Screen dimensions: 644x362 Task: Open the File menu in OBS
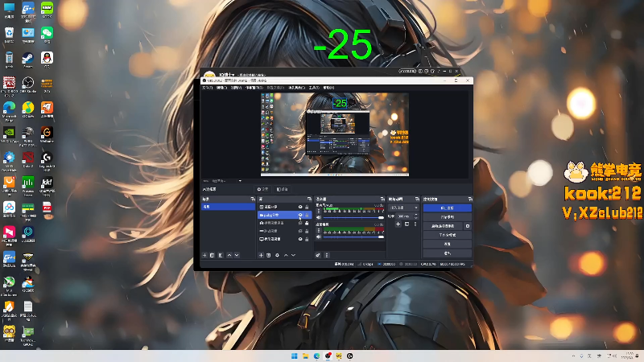pos(208,88)
